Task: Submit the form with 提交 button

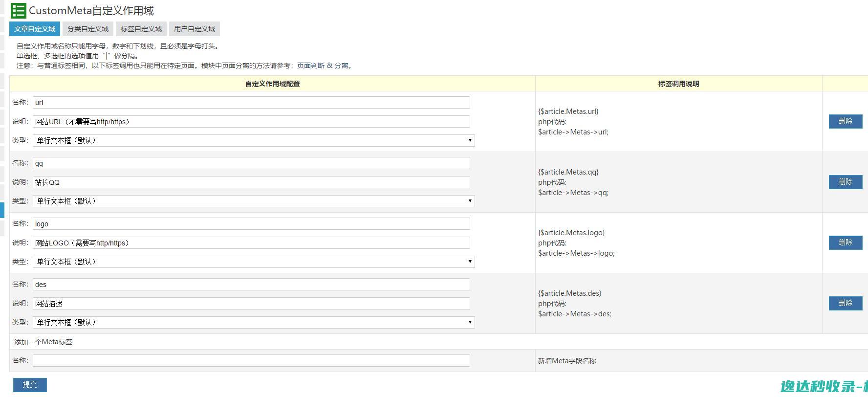Action: coord(30,385)
